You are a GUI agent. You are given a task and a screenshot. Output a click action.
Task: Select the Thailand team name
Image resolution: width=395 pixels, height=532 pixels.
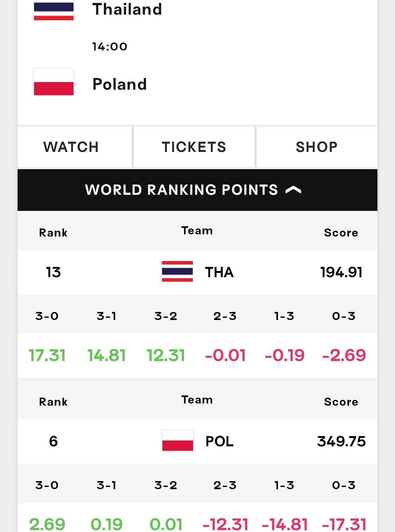pos(127,10)
